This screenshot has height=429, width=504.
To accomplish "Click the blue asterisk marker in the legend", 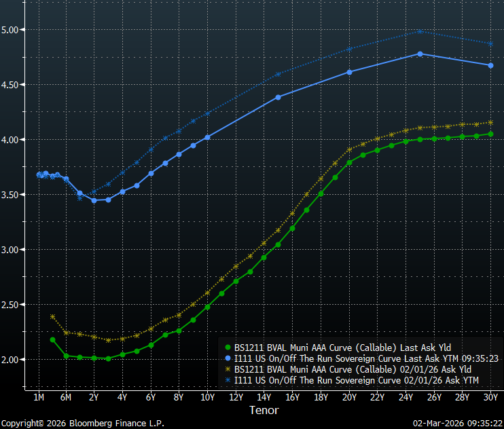I will pos(228,381).
